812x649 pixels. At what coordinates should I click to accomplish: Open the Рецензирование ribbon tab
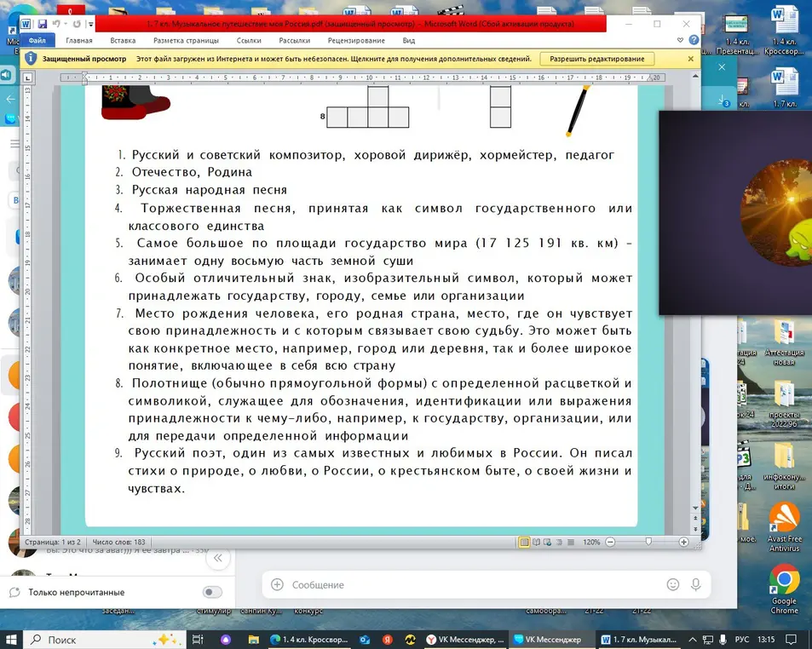click(x=356, y=40)
